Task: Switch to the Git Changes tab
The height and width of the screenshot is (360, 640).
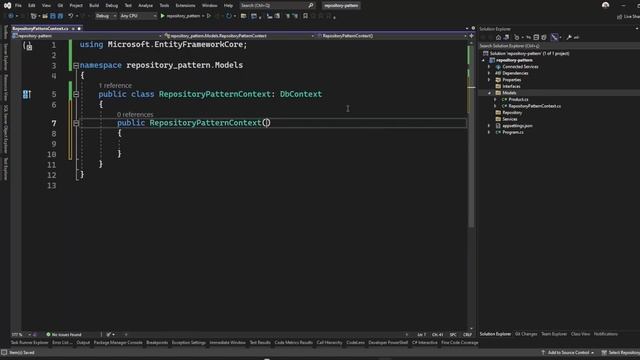Action: (x=526, y=334)
